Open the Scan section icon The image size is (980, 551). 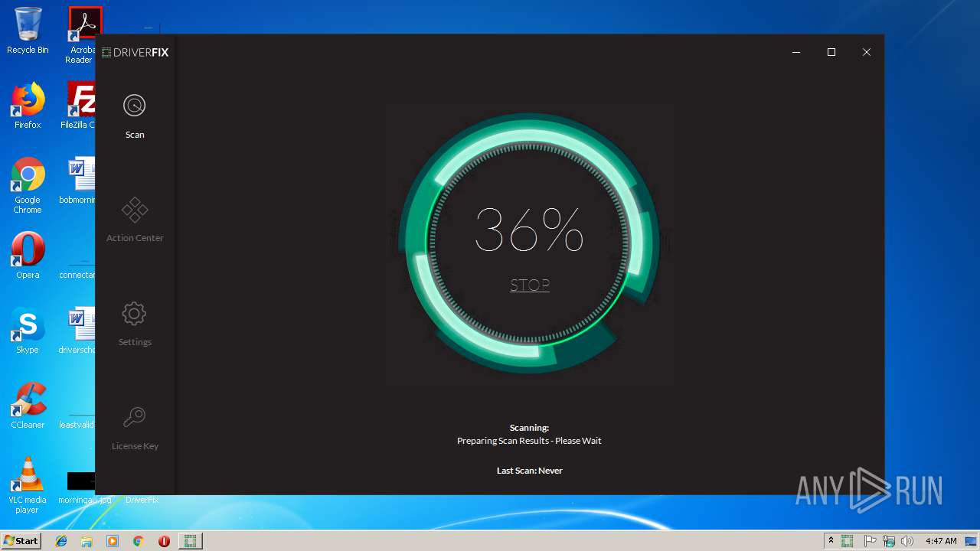[134, 106]
